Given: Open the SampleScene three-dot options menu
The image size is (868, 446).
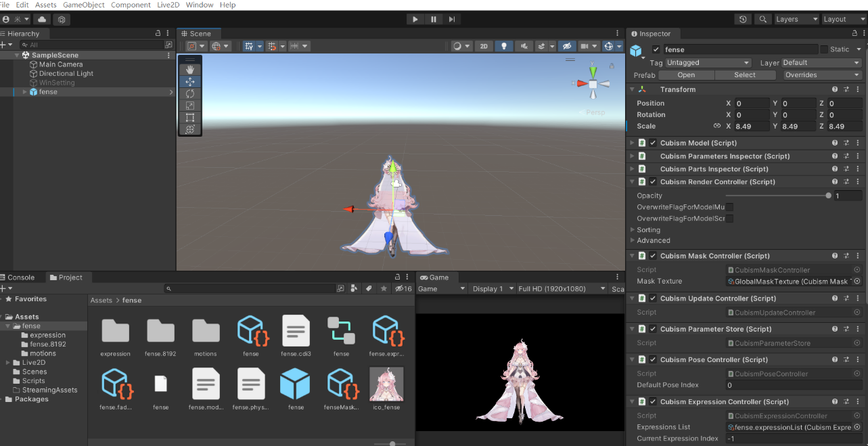Looking at the screenshot, I should coord(168,55).
